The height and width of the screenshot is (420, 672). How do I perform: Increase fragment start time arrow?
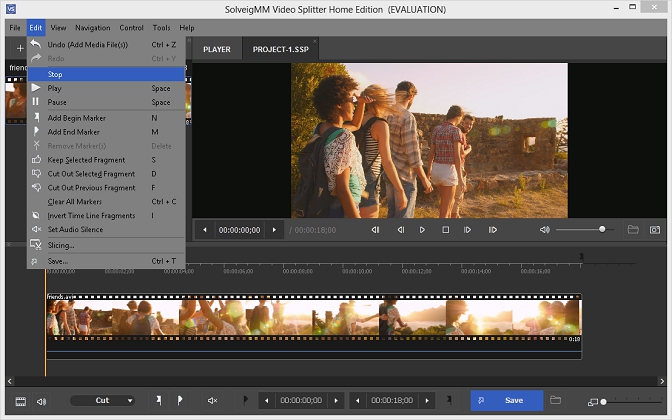336,401
